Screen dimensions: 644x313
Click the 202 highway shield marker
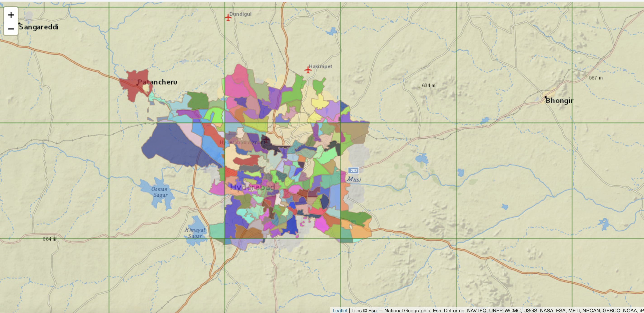point(353,170)
